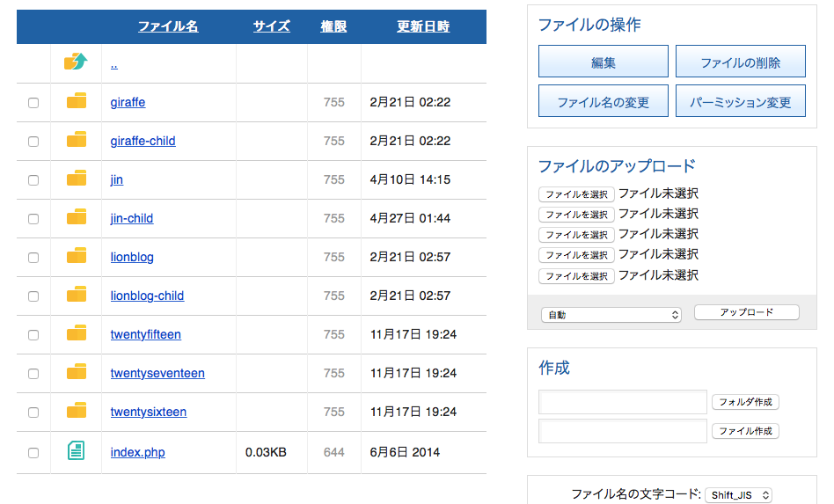The image size is (834, 504).
Task: Expand the Shift_JIS filename encoding dropdown
Action: pyautogui.click(x=738, y=495)
